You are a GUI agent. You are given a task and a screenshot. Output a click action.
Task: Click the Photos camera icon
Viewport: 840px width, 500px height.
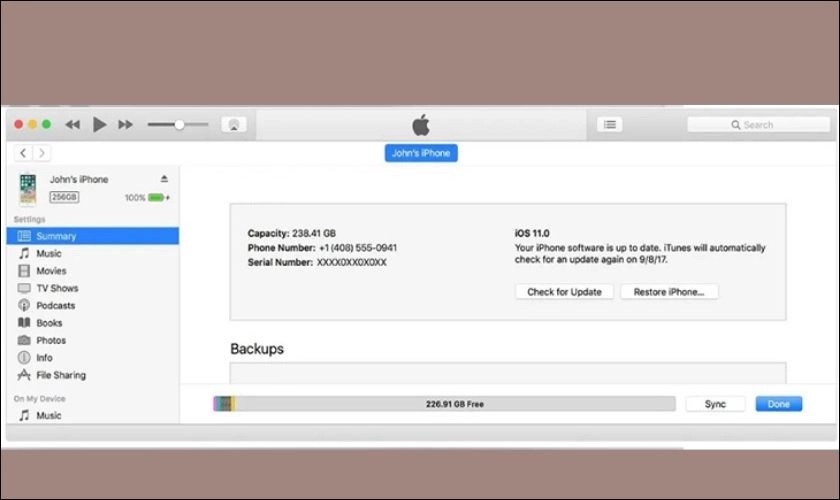[24, 340]
